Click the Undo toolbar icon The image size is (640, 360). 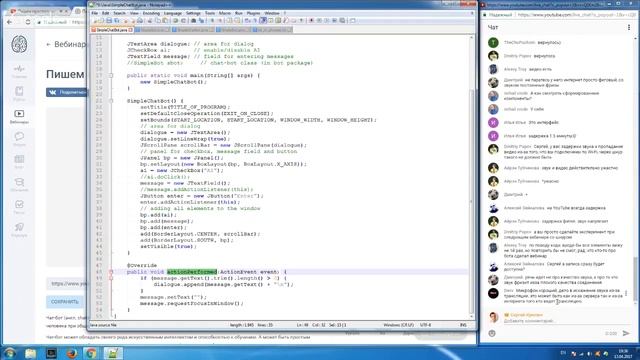pyautogui.click(x=175, y=20)
